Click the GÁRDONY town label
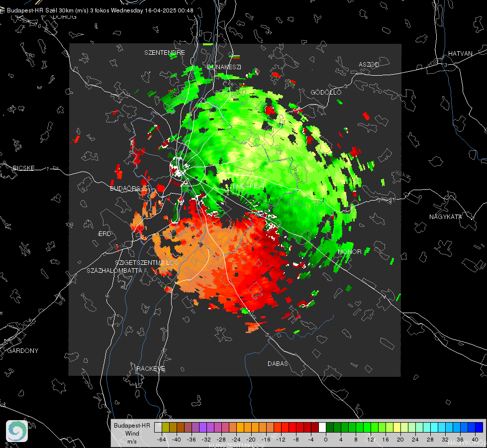Screen dimensions: 487x448 23,351
